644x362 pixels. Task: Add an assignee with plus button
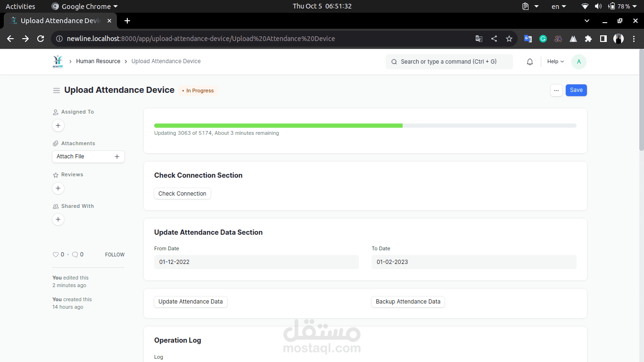pos(58,125)
